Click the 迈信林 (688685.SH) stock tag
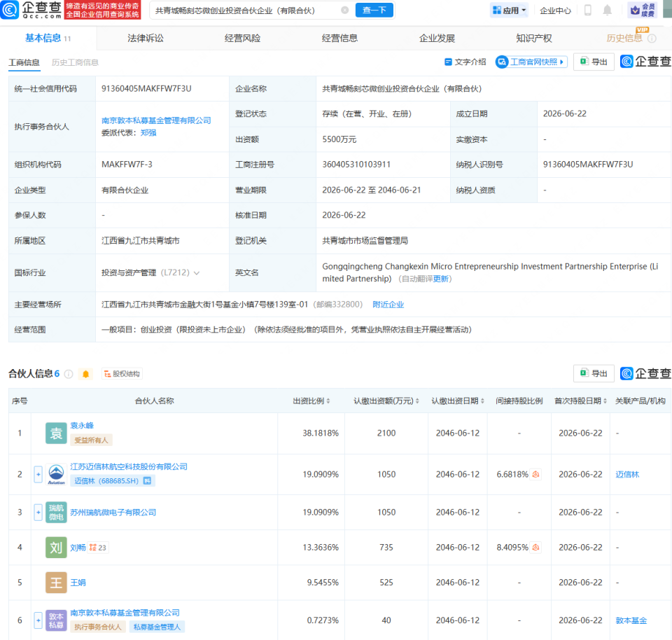The image size is (672, 640). 113,481
